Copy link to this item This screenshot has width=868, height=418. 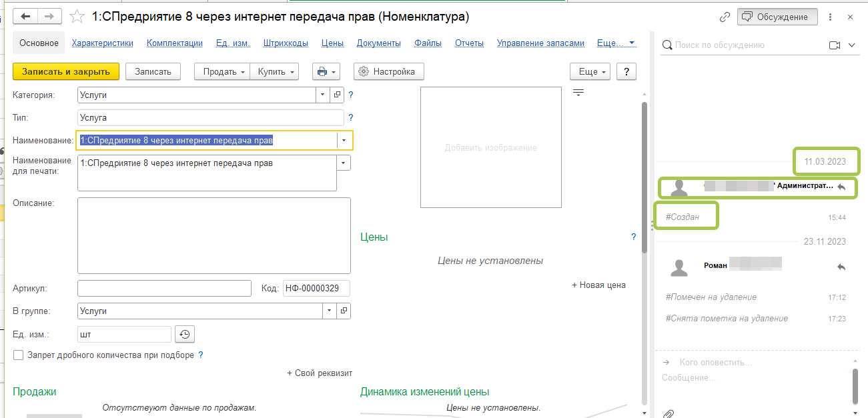pos(725,17)
